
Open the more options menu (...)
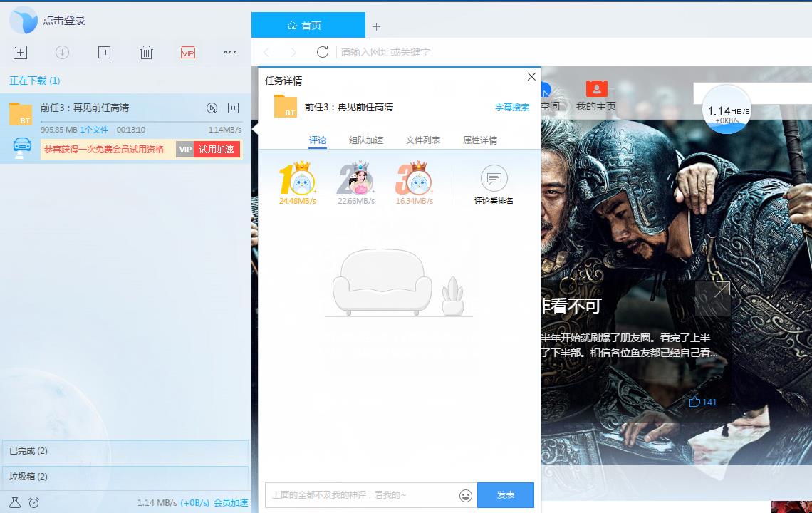click(x=229, y=51)
